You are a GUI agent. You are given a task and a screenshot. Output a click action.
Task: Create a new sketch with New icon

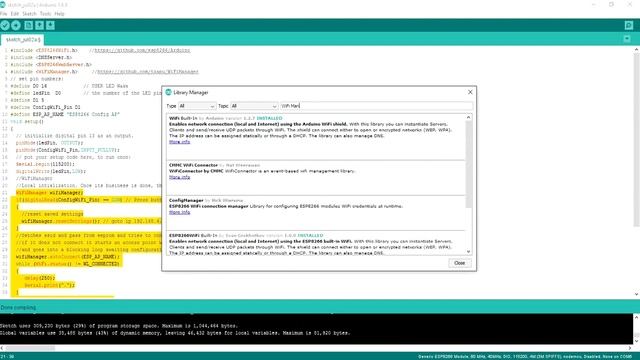tap(28, 25)
